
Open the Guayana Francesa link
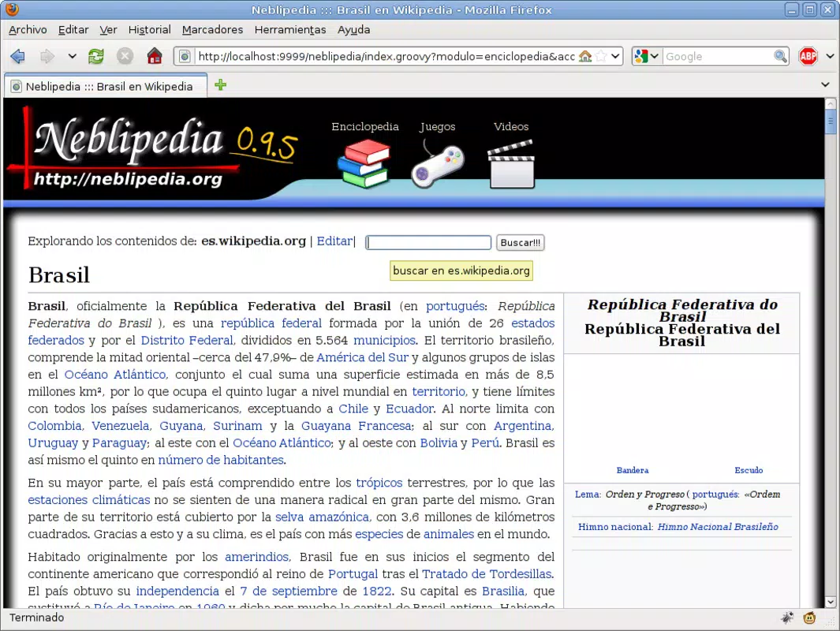(357, 427)
